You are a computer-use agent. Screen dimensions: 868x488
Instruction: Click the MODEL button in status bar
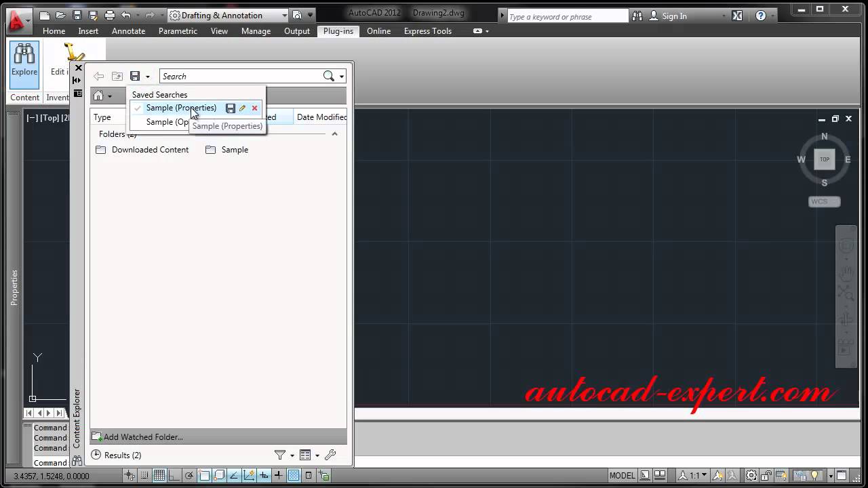(x=623, y=476)
